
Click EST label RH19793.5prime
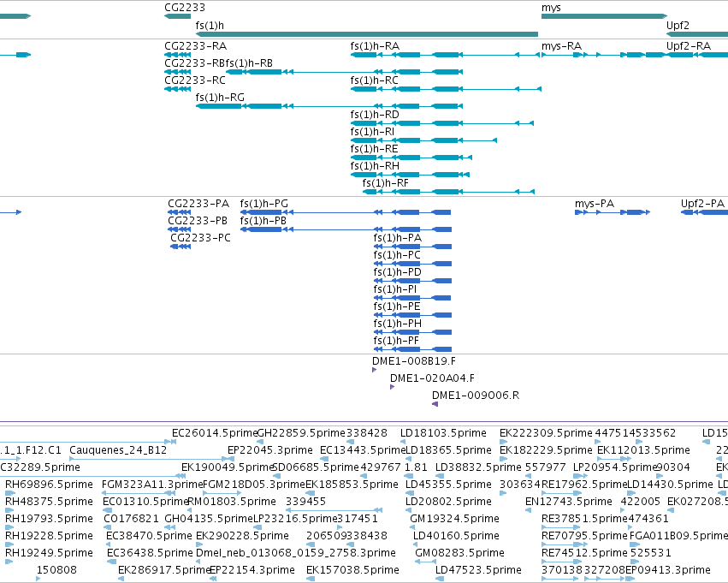pos(49,519)
